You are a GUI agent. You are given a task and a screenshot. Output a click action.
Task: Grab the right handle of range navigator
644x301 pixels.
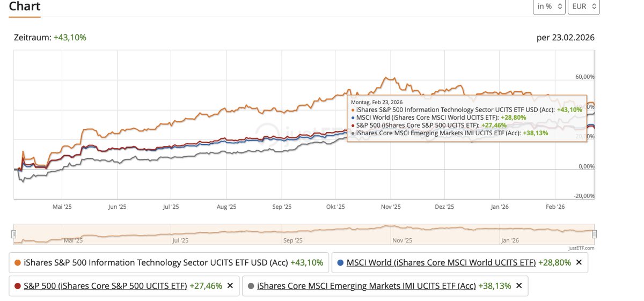595,234
